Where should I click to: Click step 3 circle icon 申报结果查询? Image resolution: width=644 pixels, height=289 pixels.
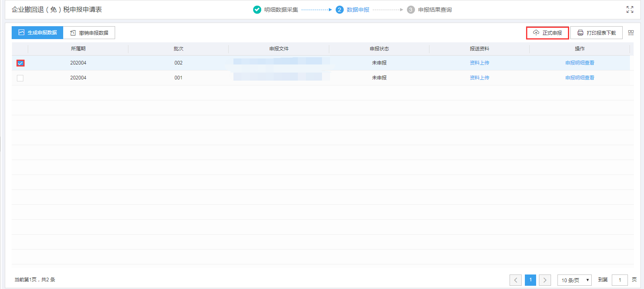[411, 10]
